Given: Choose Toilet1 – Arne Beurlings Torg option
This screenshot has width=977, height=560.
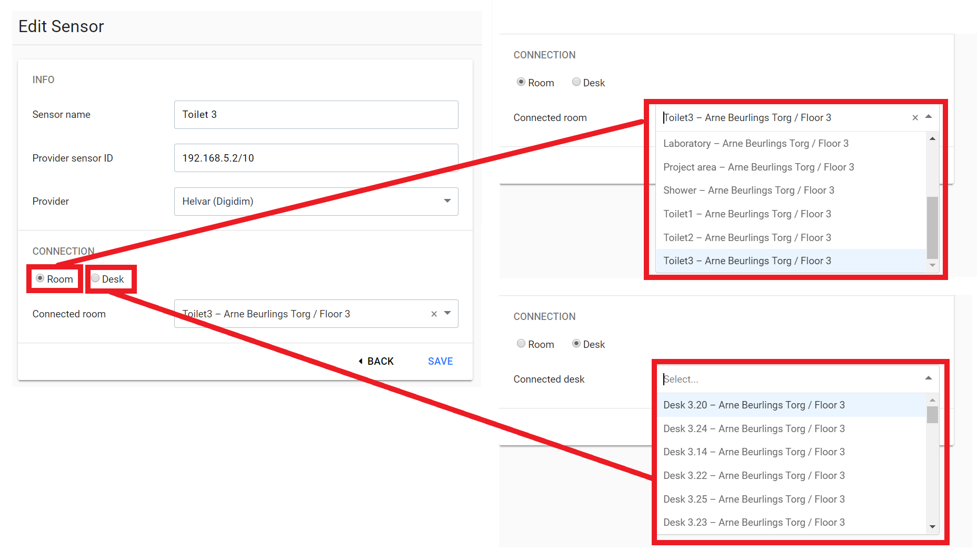Looking at the screenshot, I should (791, 214).
